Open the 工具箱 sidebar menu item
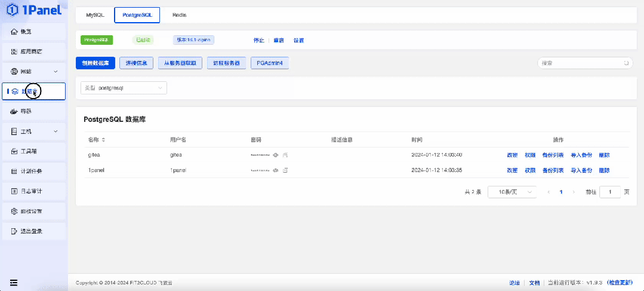Screen dimensions: 644x291 [x=34, y=152]
